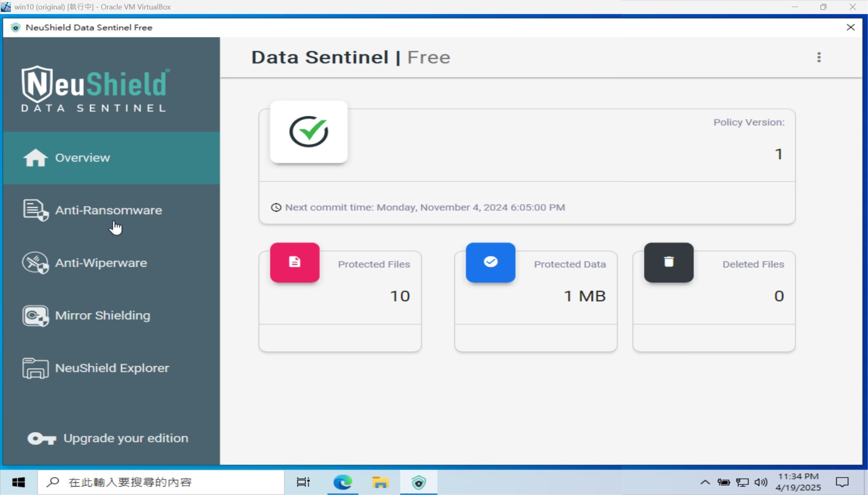Screen dimensions: 868x495
Task: Close the NeuShield Data Sentinel window
Action: click(x=850, y=27)
